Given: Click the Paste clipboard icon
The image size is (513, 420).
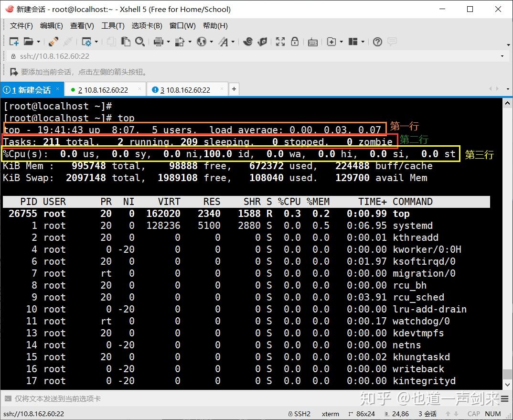Looking at the screenshot, I should (126, 42).
